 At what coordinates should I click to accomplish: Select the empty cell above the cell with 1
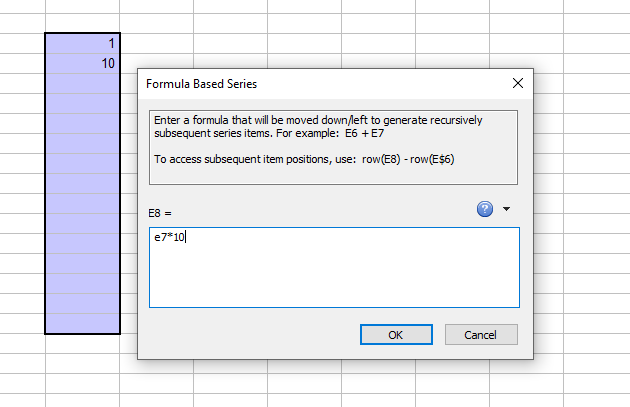pyautogui.click(x=82, y=22)
